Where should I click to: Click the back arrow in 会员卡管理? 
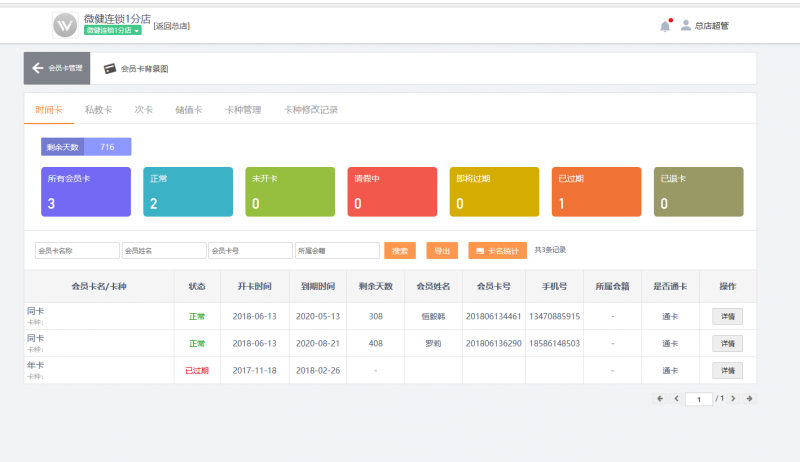coord(38,69)
